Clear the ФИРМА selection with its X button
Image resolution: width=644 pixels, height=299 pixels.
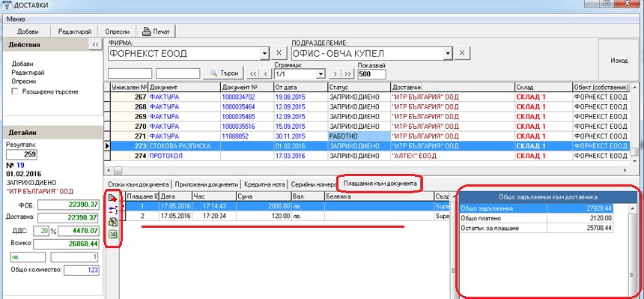278,53
